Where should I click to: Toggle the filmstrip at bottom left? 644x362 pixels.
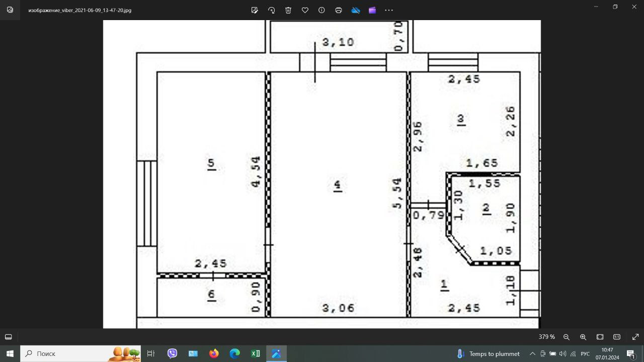[x=9, y=337]
